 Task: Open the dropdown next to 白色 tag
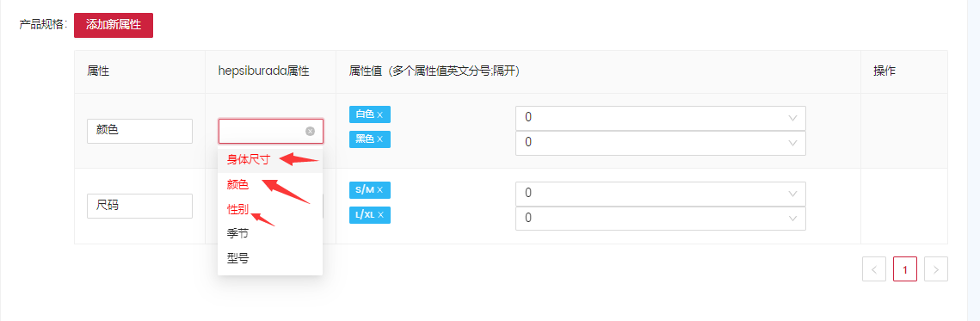(x=661, y=118)
